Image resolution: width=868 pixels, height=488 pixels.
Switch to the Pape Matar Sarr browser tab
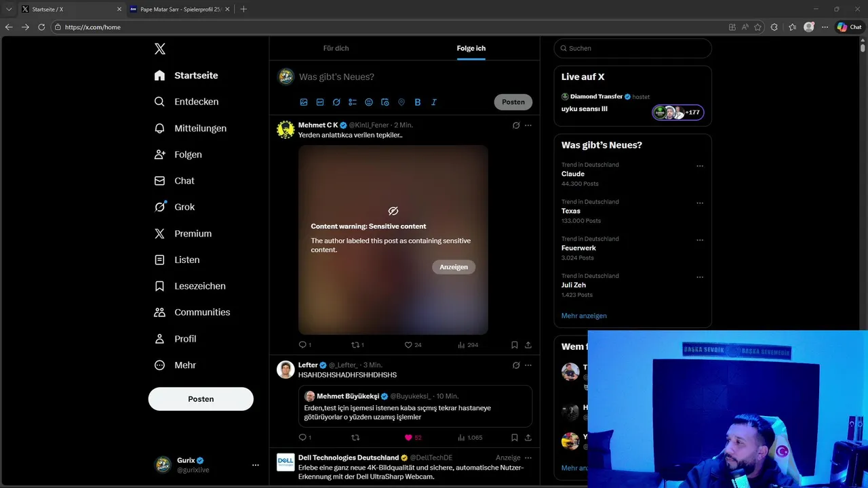click(x=178, y=9)
